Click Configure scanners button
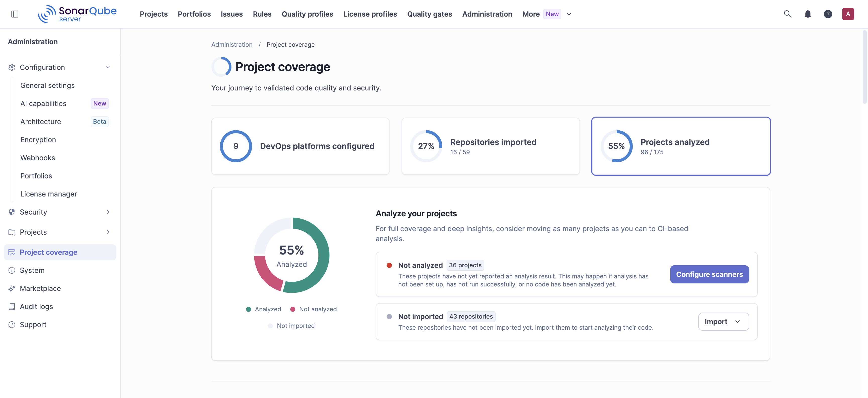The width and height of the screenshot is (868, 398). 709,274
